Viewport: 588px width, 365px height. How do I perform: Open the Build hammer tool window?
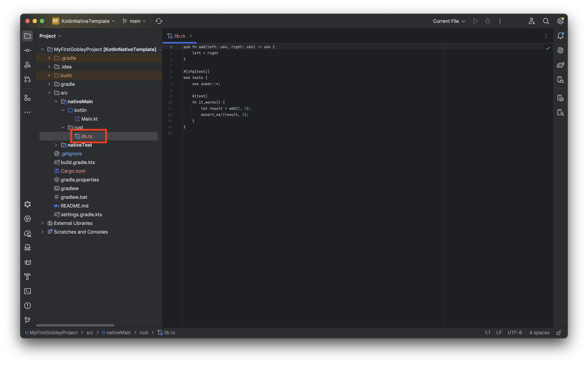[28, 277]
